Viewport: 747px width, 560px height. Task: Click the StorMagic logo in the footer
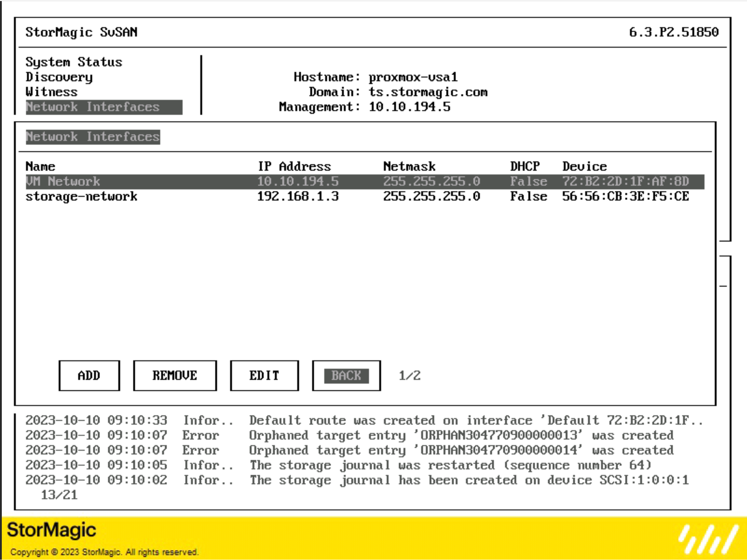pos(51,530)
